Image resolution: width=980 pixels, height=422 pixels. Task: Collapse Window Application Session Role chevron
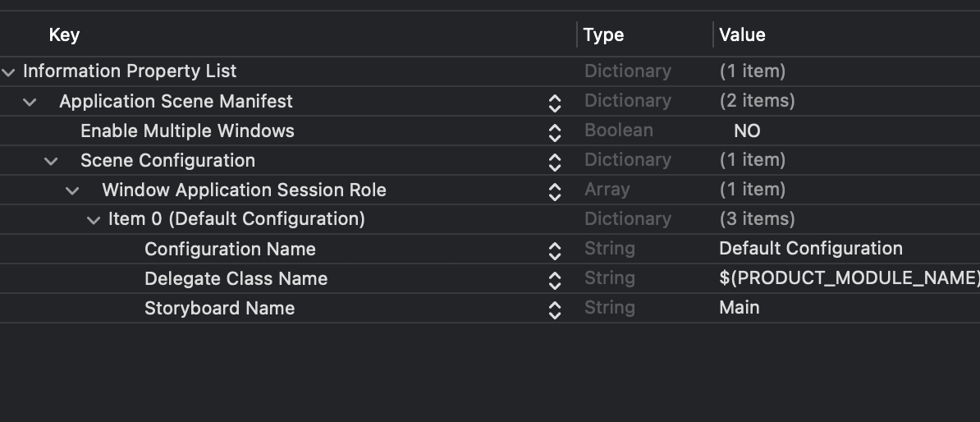click(73, 190)
